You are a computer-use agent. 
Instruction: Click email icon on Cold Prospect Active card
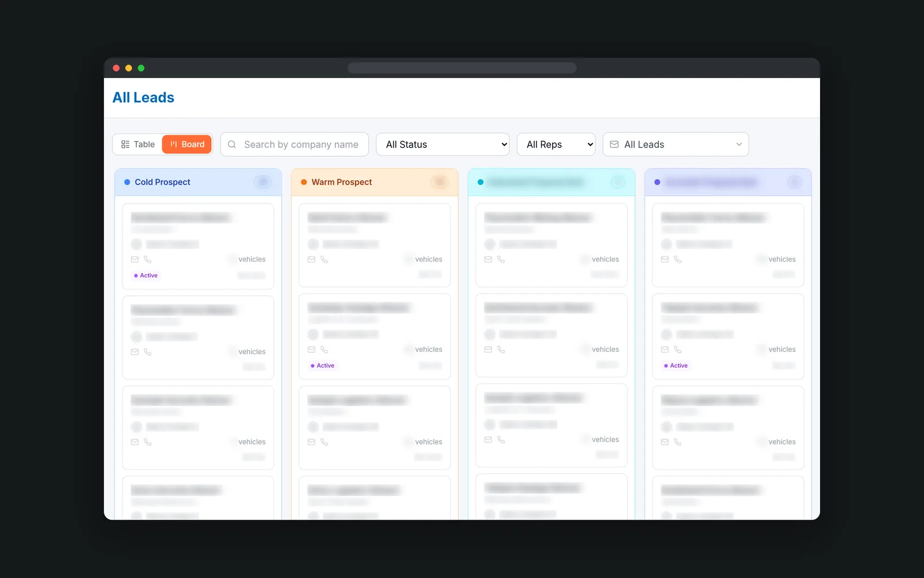(x=135, y=260)
